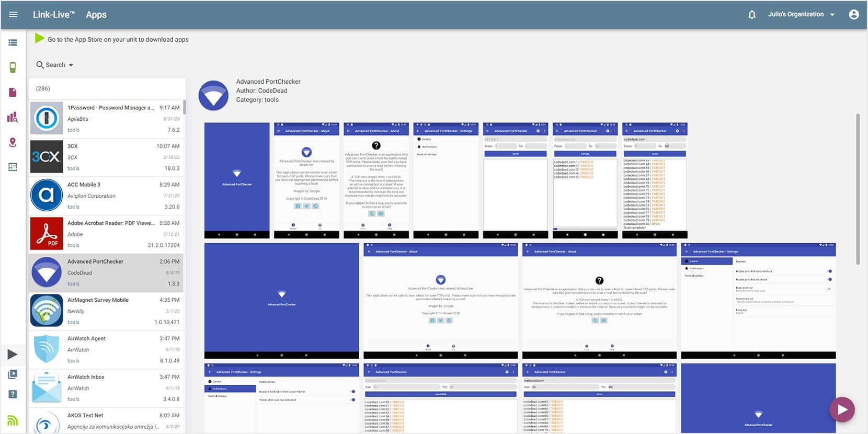Click the AirMagnet Survey Mobile app icon
Image resolution: width=868 pixels, height=434 pixels.
[x=47, y=311]
